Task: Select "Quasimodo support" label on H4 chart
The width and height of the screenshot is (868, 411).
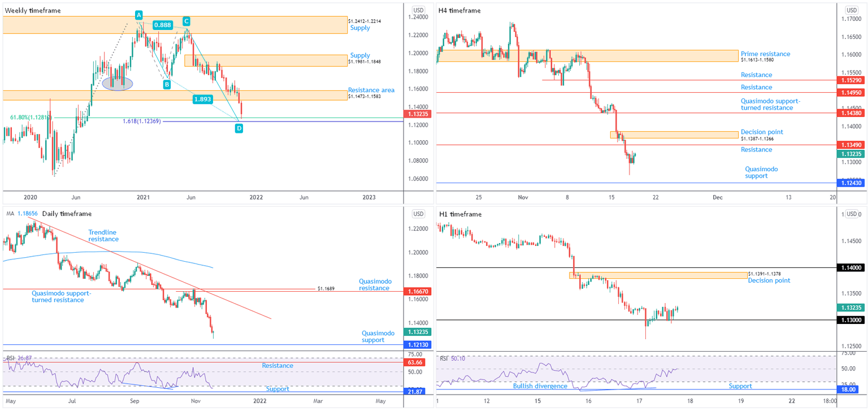Action: (x=761, y=172)
